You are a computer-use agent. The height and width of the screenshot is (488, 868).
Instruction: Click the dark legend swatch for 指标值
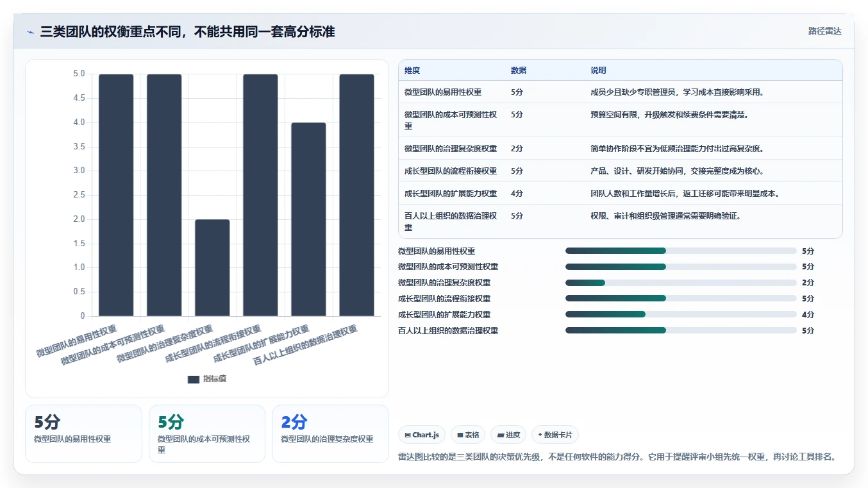click(194, 379)
